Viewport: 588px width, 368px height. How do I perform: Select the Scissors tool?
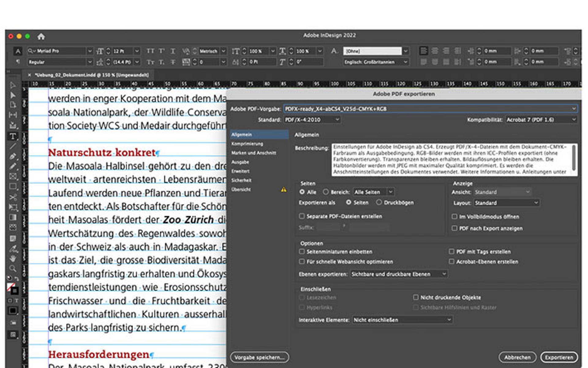13,197
